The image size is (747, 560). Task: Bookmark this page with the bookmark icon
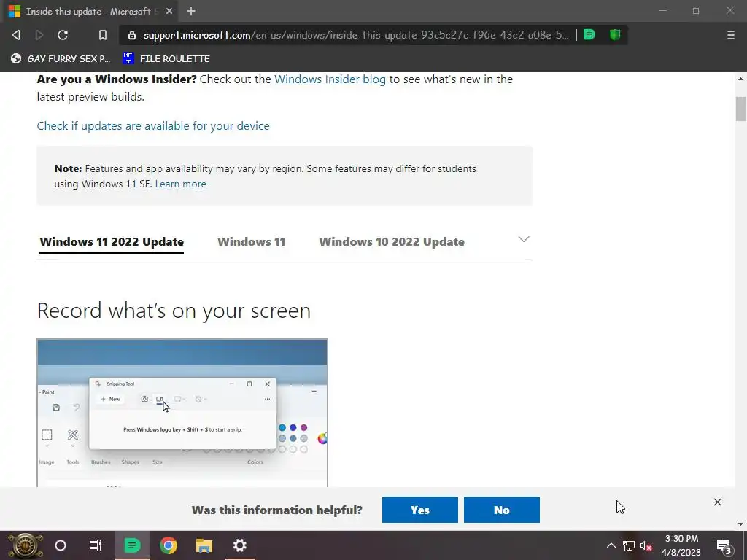coord(102,35)
